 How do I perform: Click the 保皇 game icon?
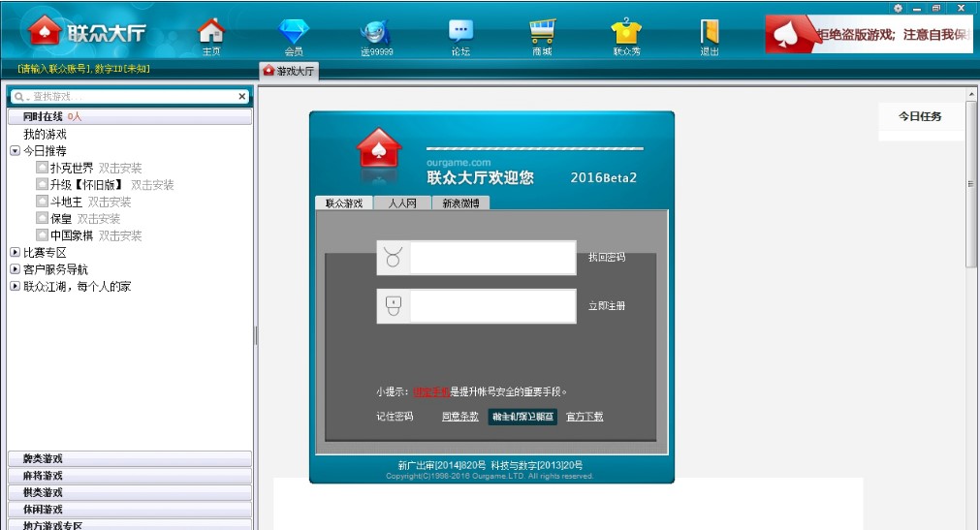[x=42, y=218]
